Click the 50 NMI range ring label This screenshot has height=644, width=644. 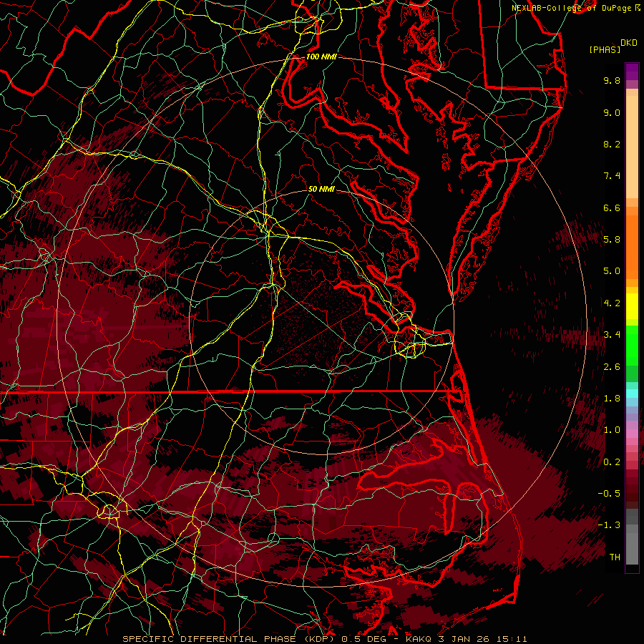321,189
